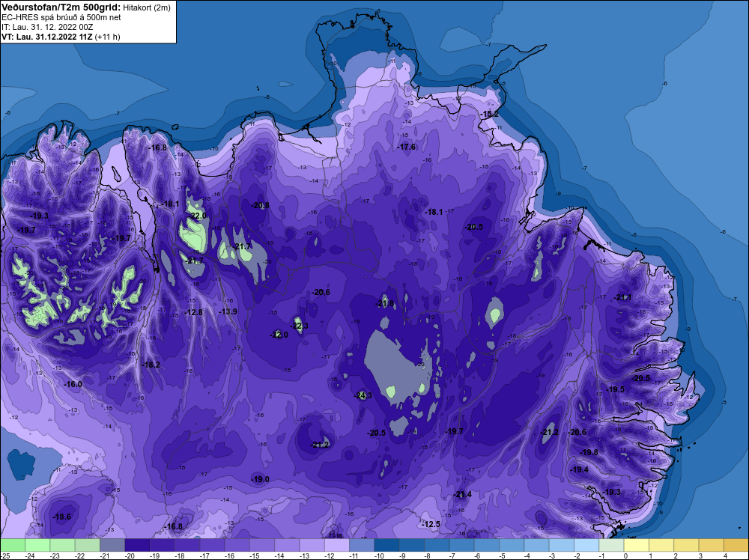
Task: Click the Veðurstofan/T2m 500grid title text
Action: [x=61, y=7]
